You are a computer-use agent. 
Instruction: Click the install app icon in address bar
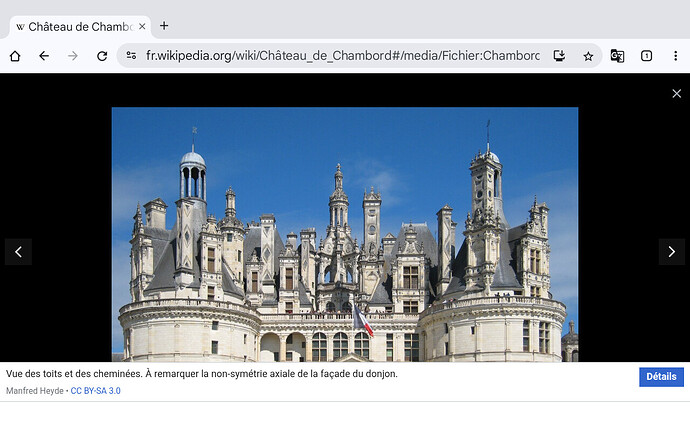[x=559, y=55]
